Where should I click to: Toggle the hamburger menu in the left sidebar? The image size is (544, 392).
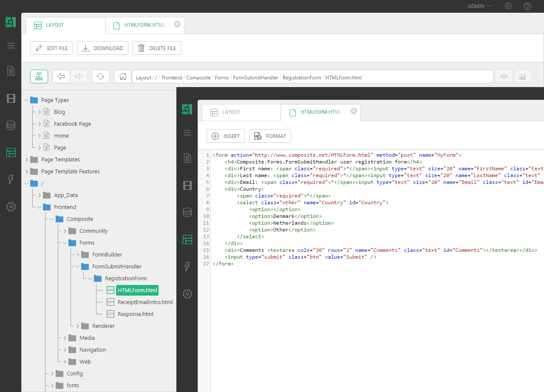click(x=11, y=46)
